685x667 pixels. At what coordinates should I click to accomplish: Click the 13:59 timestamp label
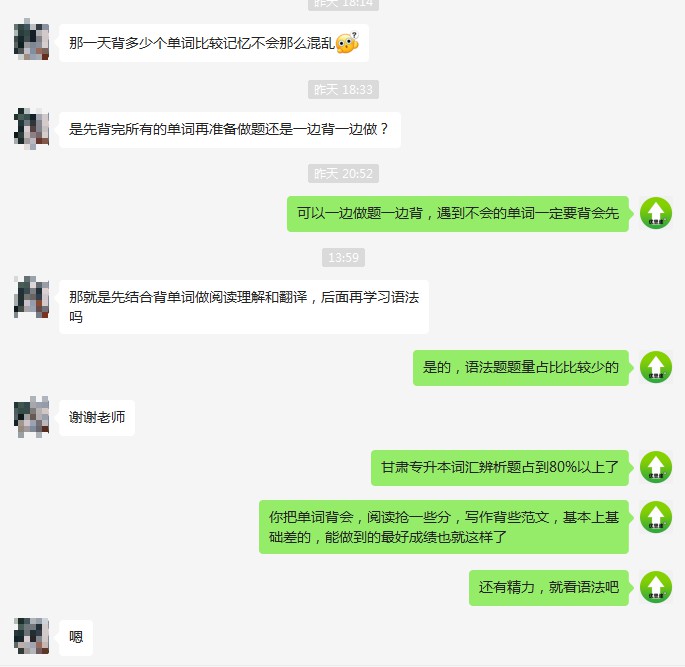pos(343,257)
